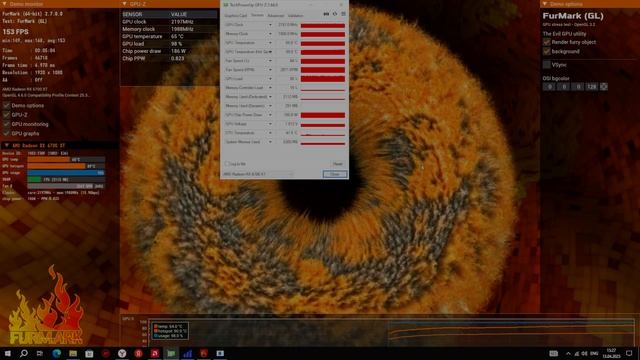Open the CPU Temperature sensor dropdown arrow
640x360 pixels.
[x=270, y=133]
